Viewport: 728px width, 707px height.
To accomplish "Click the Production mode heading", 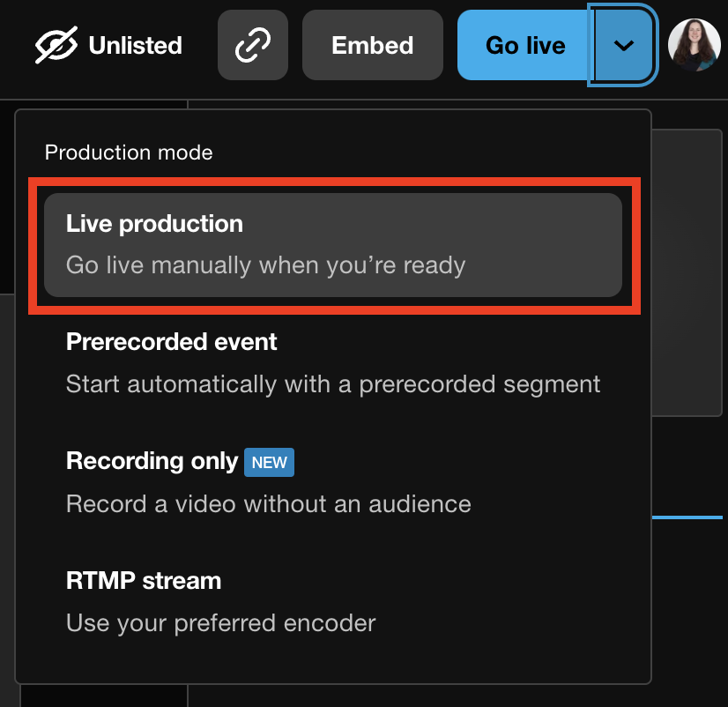I will 129,153.
